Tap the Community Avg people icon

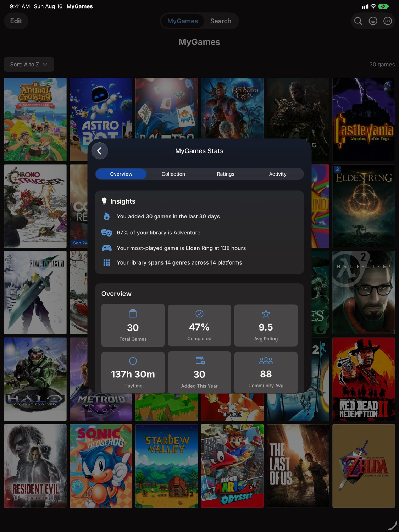(266, 361)
